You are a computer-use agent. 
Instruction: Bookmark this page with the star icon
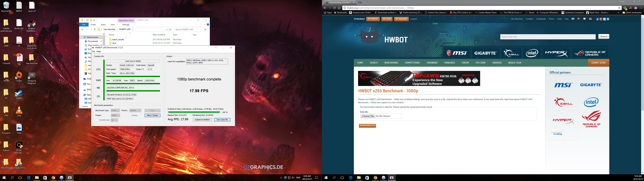(619, 8)
